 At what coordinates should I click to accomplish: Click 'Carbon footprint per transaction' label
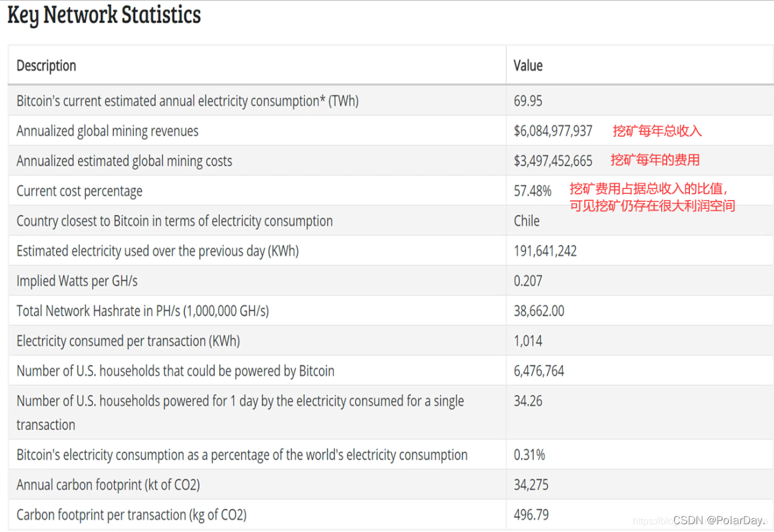pos(132,515)
